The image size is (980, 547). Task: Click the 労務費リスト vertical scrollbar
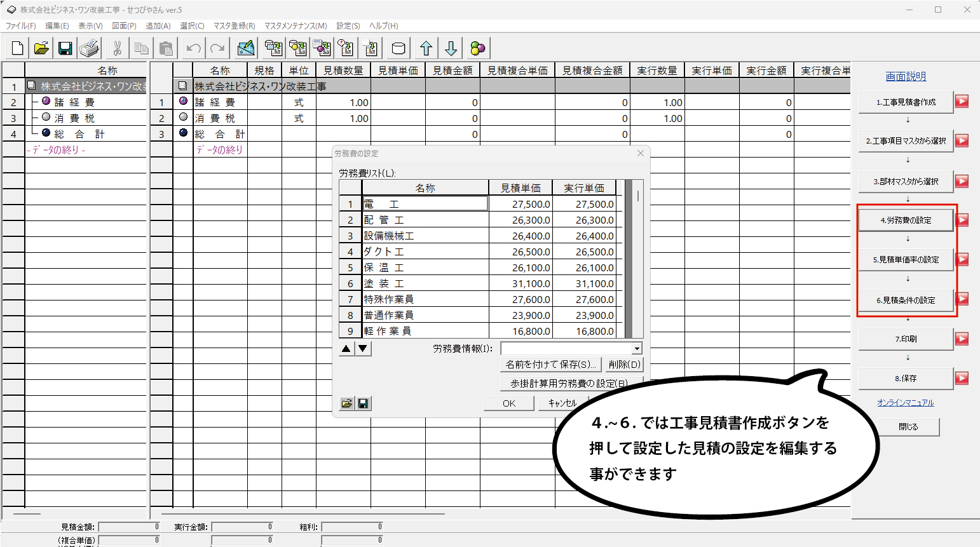tap(637, 259)
